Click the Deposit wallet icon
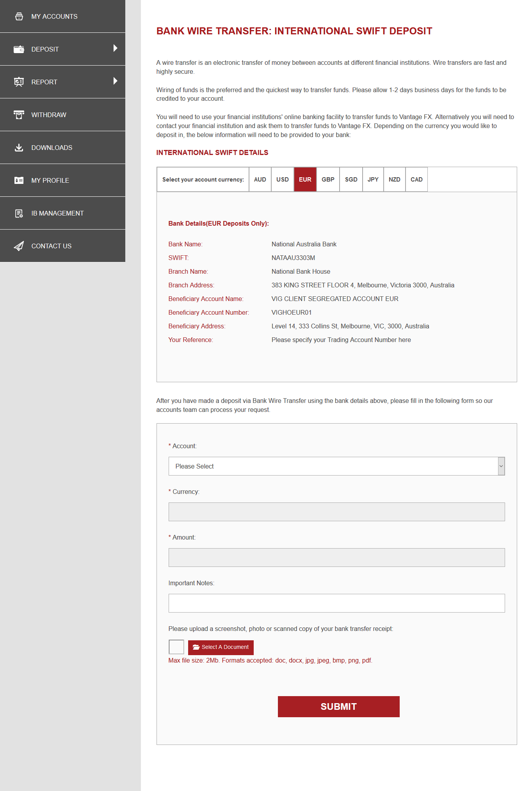 19,49
